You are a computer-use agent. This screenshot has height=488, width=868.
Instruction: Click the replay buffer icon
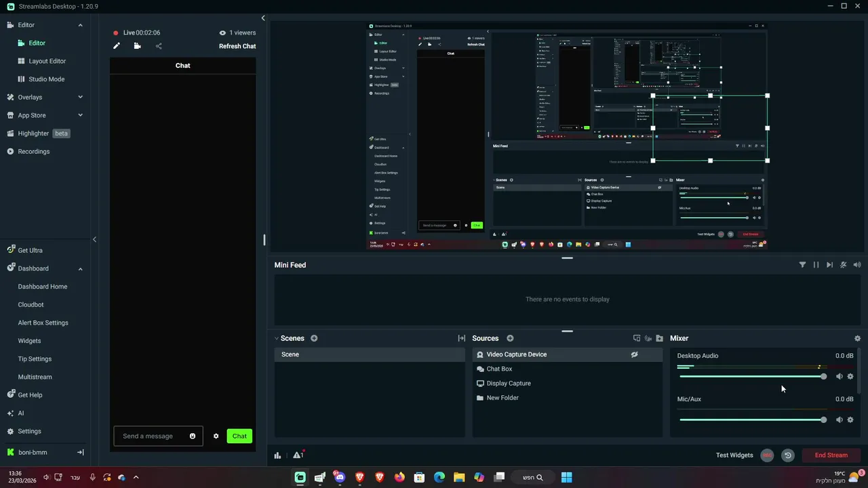pos(788,455)
